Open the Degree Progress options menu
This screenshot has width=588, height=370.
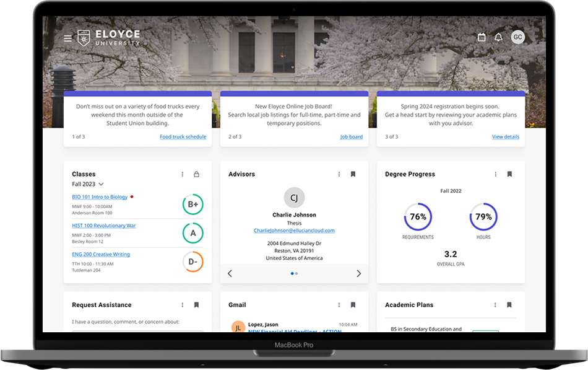(x=495, y=174)
